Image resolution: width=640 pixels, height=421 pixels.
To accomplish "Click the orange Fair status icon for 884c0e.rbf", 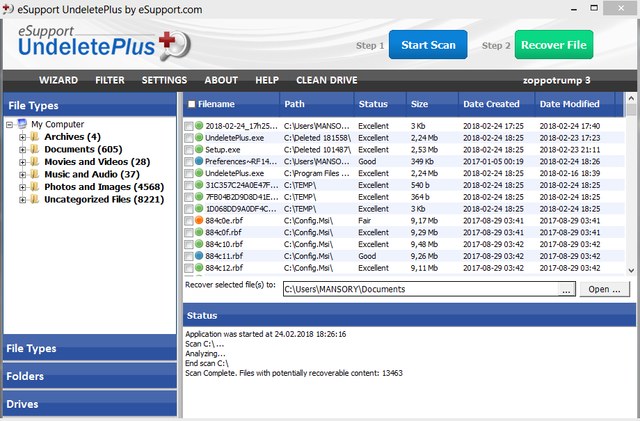I will pyautogui.click(x=200, y=221).
